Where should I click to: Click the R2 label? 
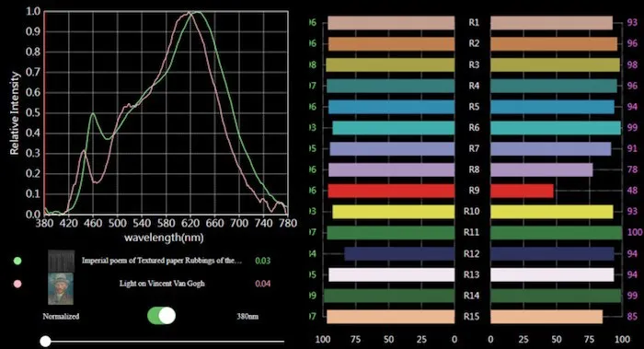(x=474, y=43)
